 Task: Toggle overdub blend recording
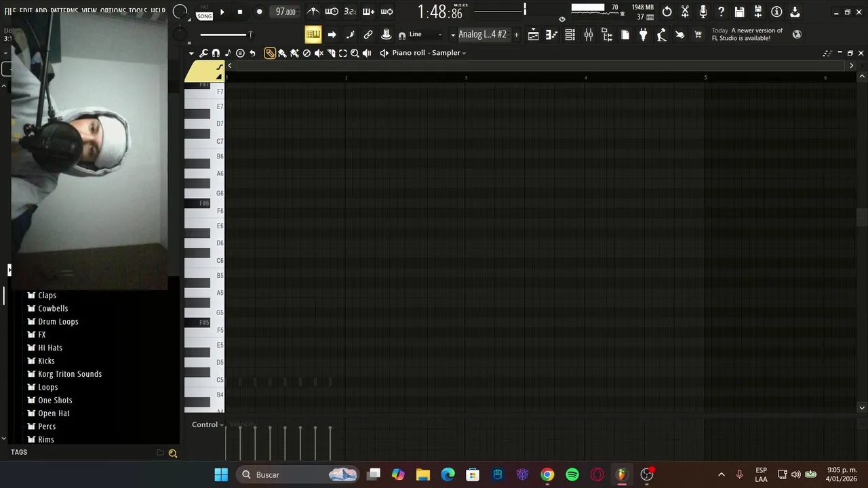368,12
